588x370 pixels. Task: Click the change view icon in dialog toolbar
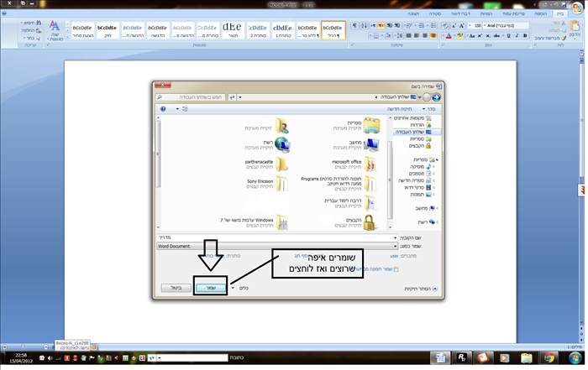[x=185, y=108]
